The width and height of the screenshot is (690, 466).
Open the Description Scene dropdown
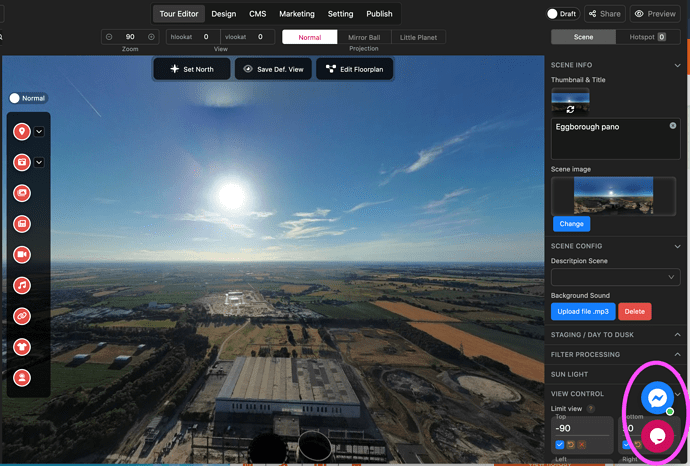pyautogui.click(x=614, y=276)
